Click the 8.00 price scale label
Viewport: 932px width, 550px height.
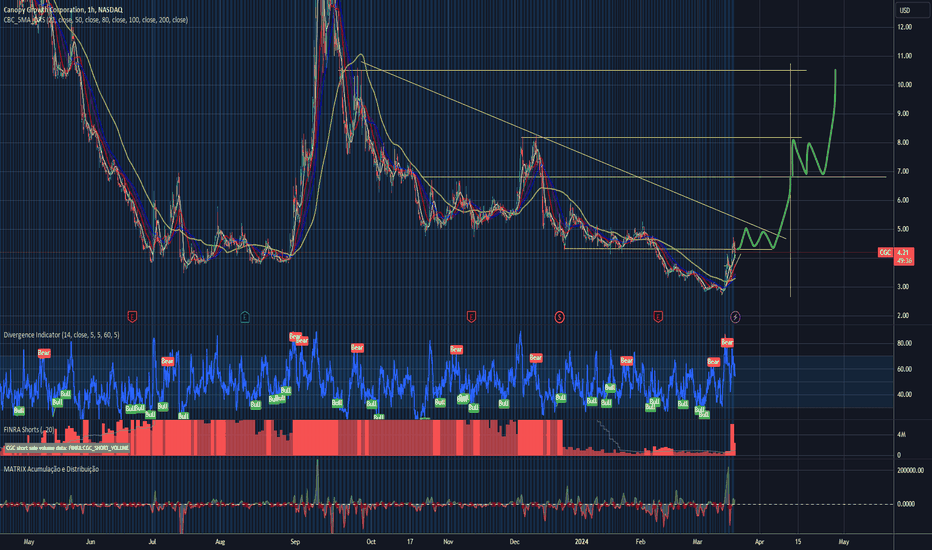point(903,143)
